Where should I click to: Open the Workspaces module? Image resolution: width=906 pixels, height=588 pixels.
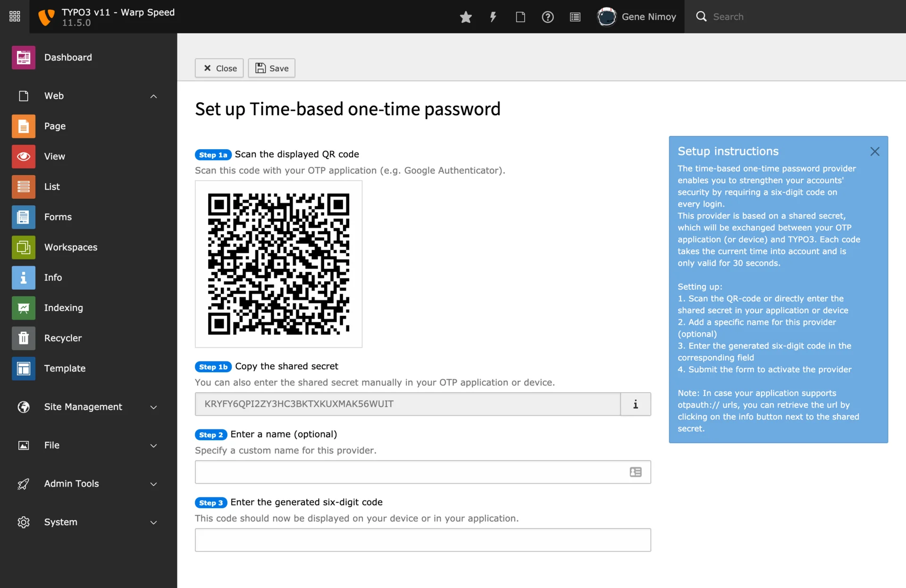70,247
